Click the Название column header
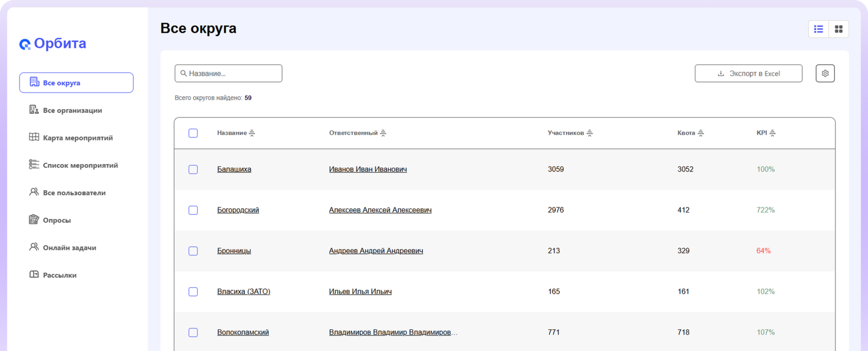 231,133
